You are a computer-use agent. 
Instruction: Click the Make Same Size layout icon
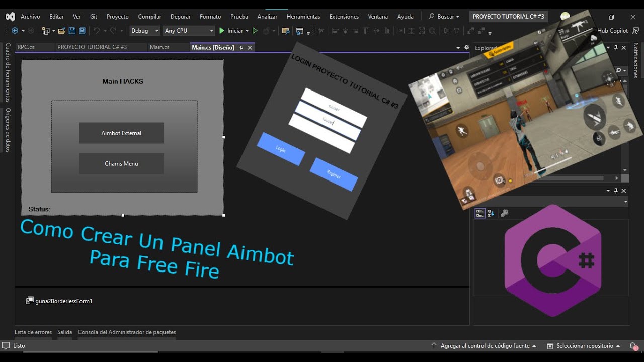pos(422,31)
